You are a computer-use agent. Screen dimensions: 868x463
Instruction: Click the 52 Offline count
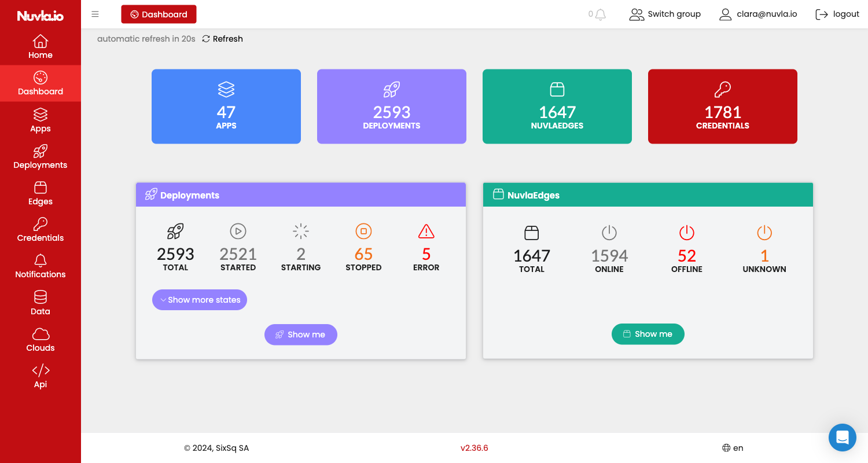tap(687, 256)
